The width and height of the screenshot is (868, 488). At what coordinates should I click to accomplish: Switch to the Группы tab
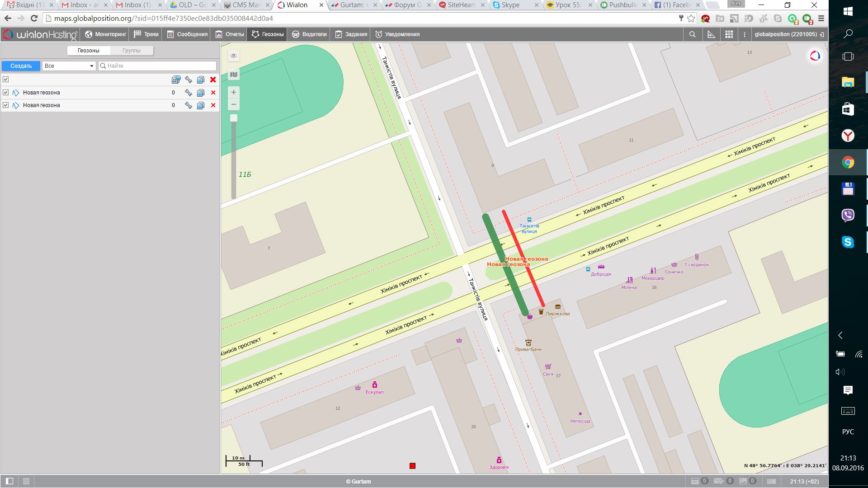tap(131, 51)
